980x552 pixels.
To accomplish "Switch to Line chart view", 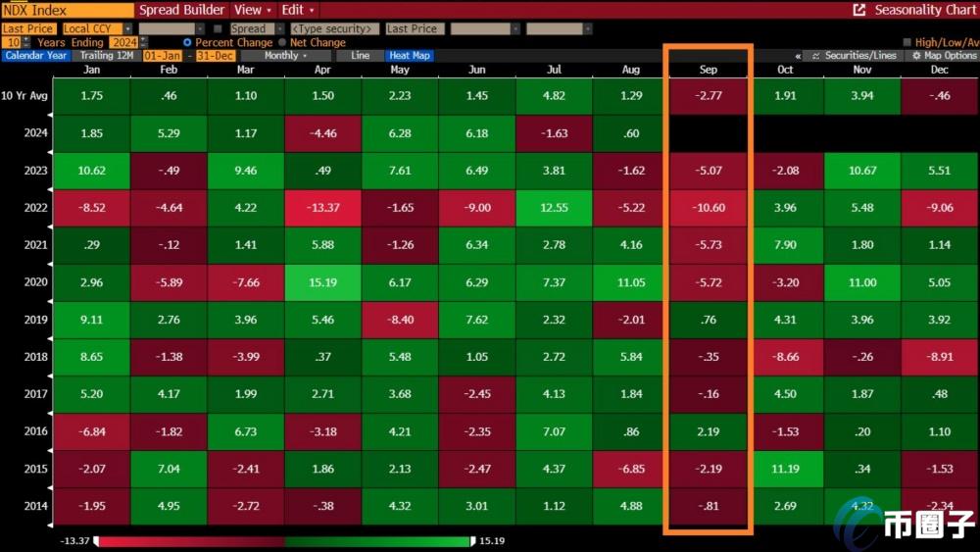I will tap(361, 56).
